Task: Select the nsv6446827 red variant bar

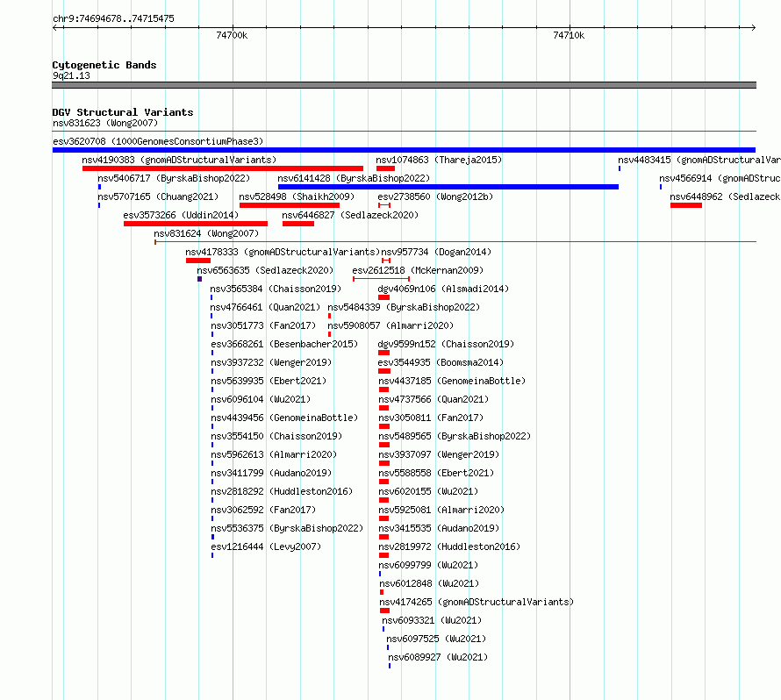Action: pyautogui.click(x=298, y=224)
